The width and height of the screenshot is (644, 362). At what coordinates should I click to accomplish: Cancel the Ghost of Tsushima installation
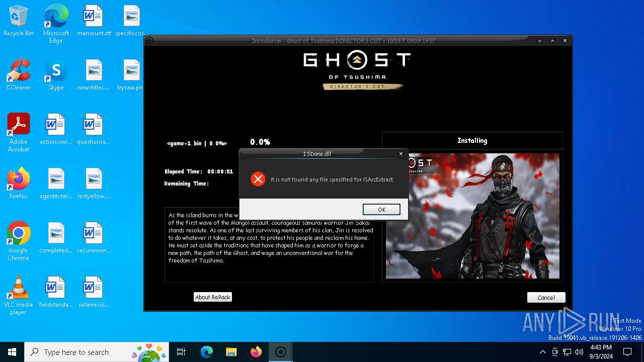pyautogui.click(x=546, y=298)
